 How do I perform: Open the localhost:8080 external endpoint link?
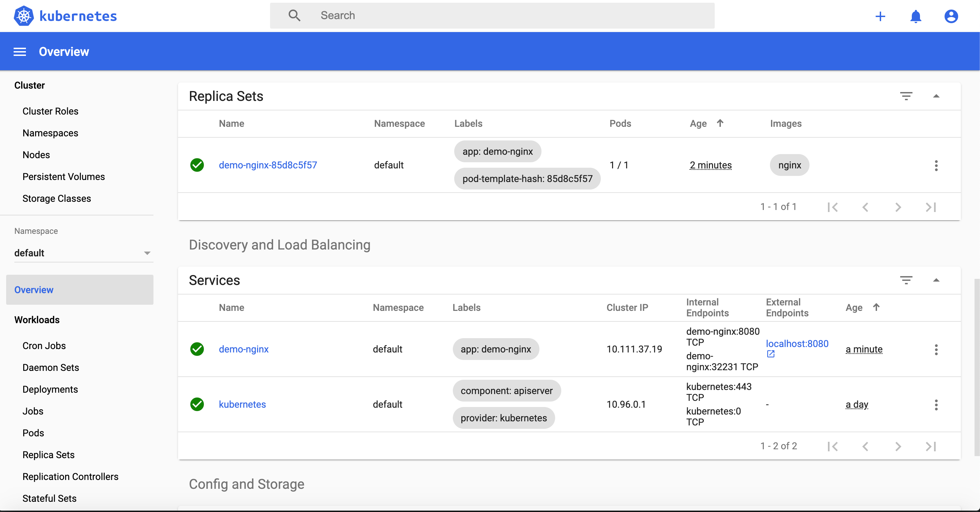pyautogui.click(x=797, y=344)
